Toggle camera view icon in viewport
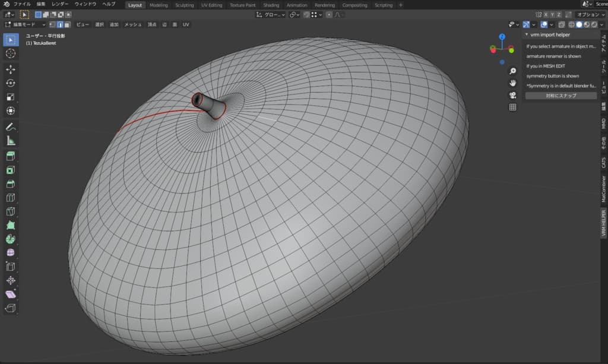Viewport: 608px width, 364px height. point(512,95)
